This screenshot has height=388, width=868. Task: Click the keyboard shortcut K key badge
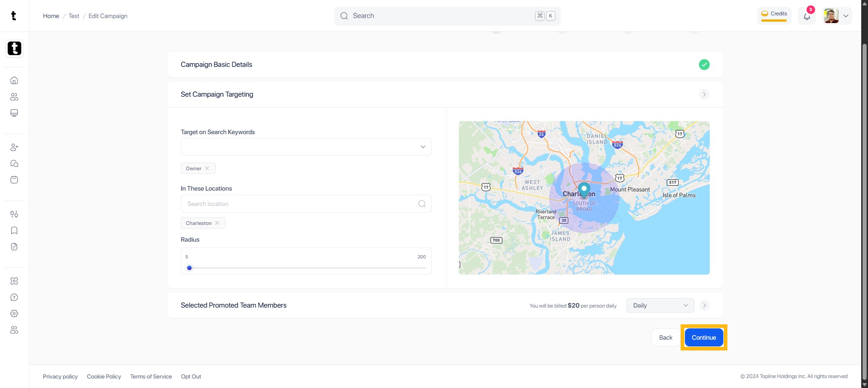[551, 16]
